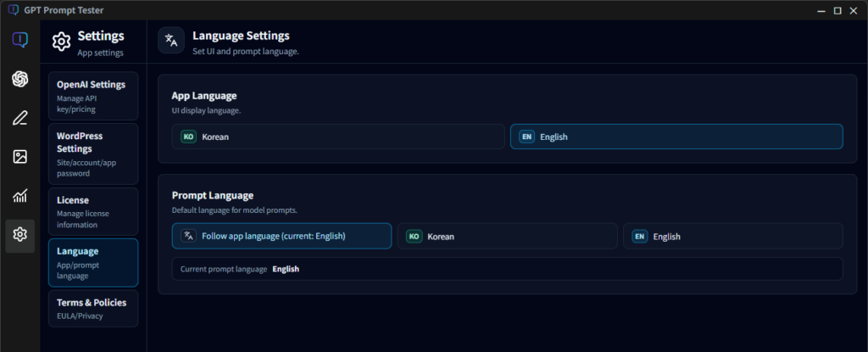Maximize the GPT Prompt Tester window
This screenshot has width=868, height=352.
837,10
